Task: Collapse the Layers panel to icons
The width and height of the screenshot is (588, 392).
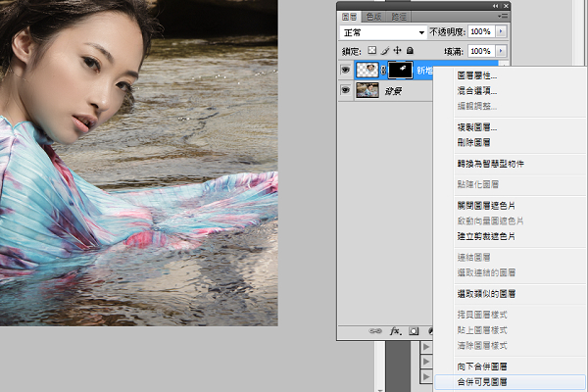Action: point(496,6)
